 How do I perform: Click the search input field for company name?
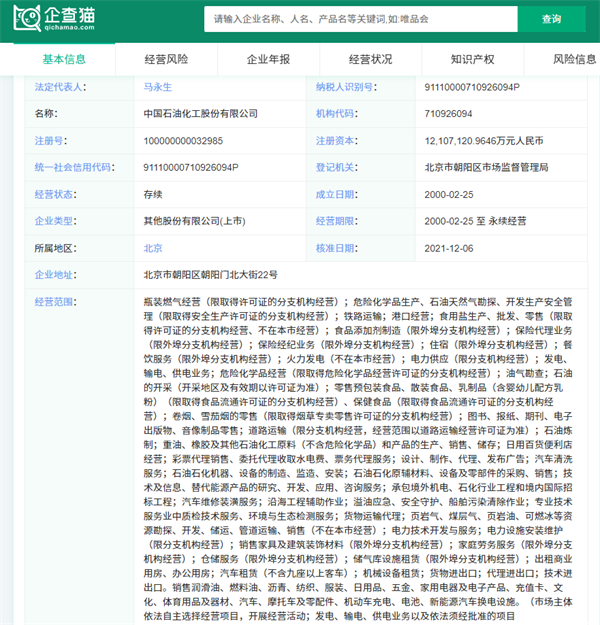(x=361, y=19)
